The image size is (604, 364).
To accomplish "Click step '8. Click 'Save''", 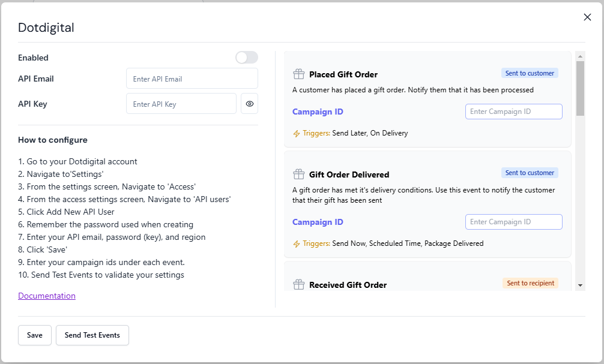I will (43, 249).
